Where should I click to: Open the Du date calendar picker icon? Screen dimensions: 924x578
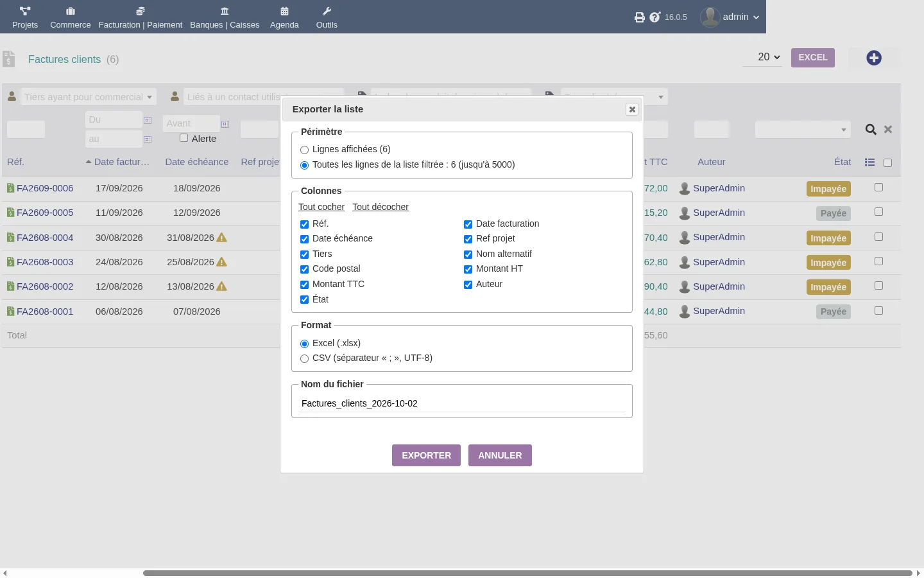point(148,120)
